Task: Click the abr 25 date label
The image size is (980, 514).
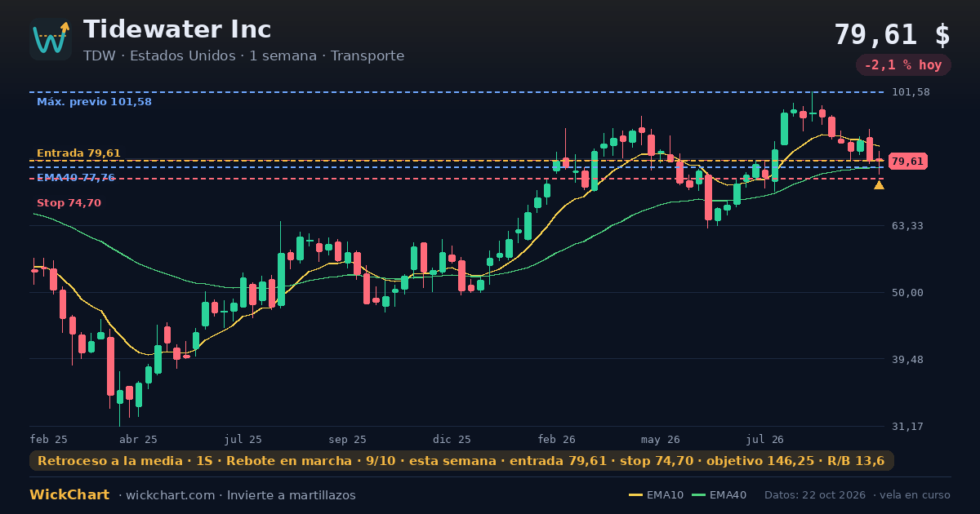Action: click(x=138, y=439)
